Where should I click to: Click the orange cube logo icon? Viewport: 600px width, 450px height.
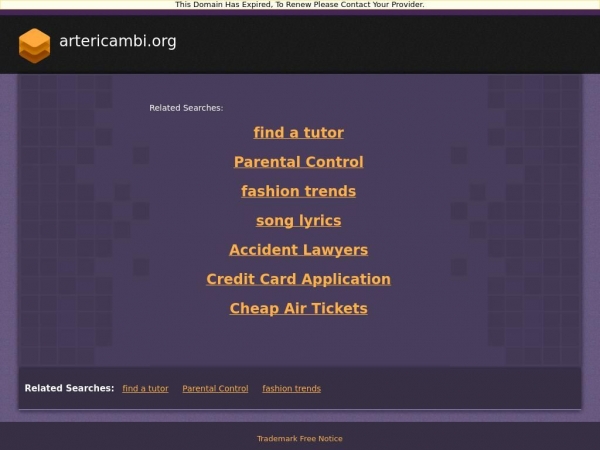pyautogui.click(x=34, y=46)
